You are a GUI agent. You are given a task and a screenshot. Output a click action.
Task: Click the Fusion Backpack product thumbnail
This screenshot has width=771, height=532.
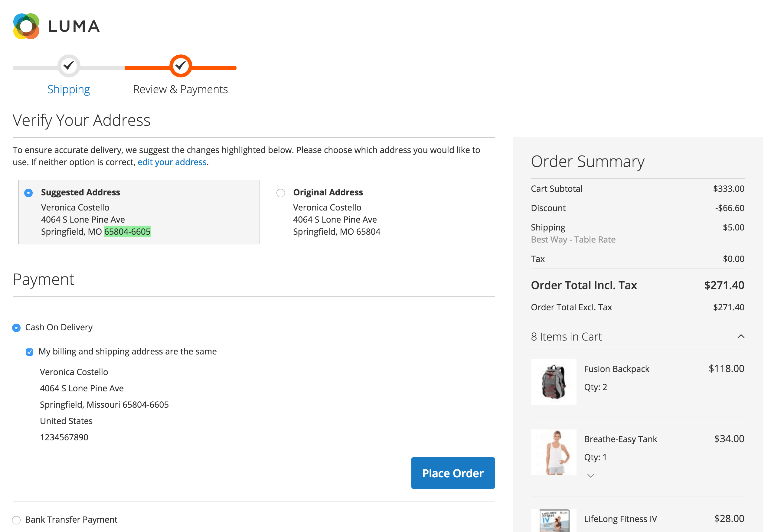tap(553, 382)
